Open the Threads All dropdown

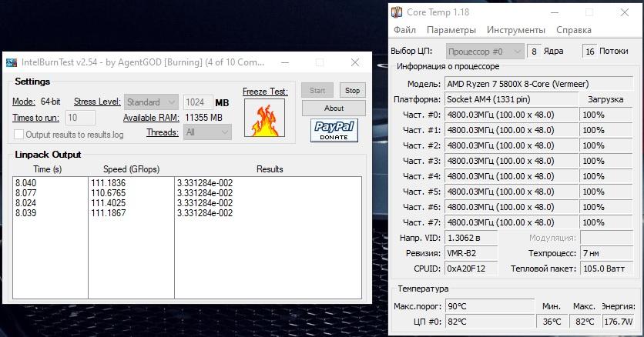click(207, 132)
